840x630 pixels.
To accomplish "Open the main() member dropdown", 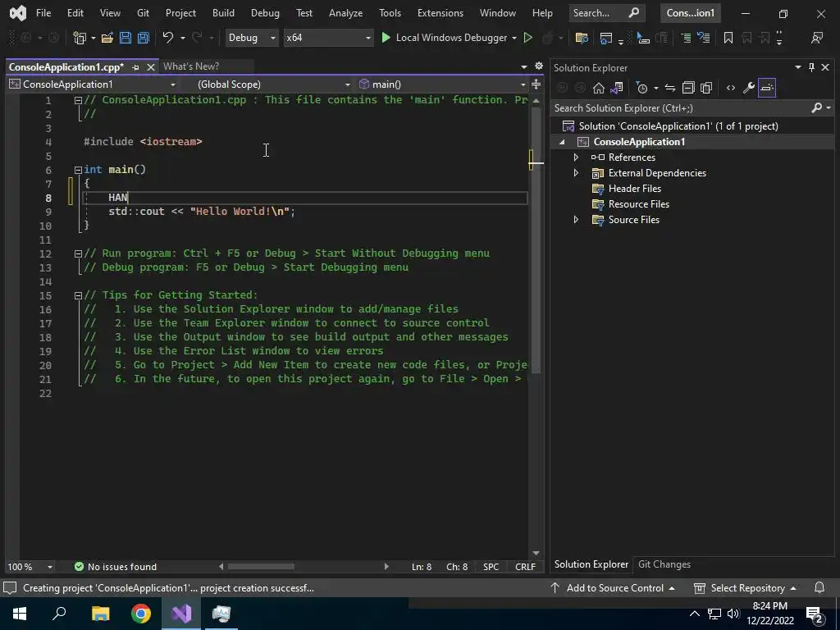I will (442, 84).
